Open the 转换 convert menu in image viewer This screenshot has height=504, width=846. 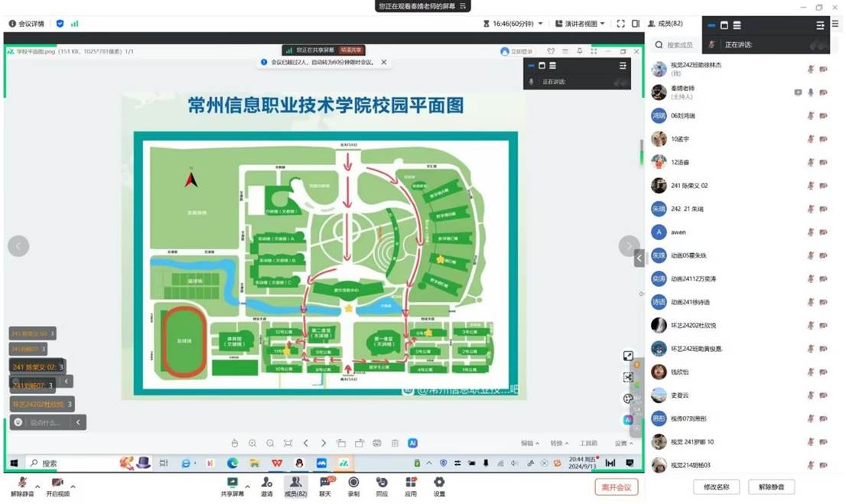pos(559,443)
